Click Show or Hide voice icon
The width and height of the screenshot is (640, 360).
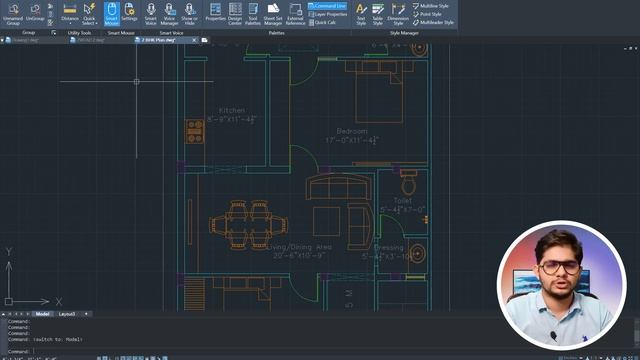pyautogui.click(x=189, y=14)
